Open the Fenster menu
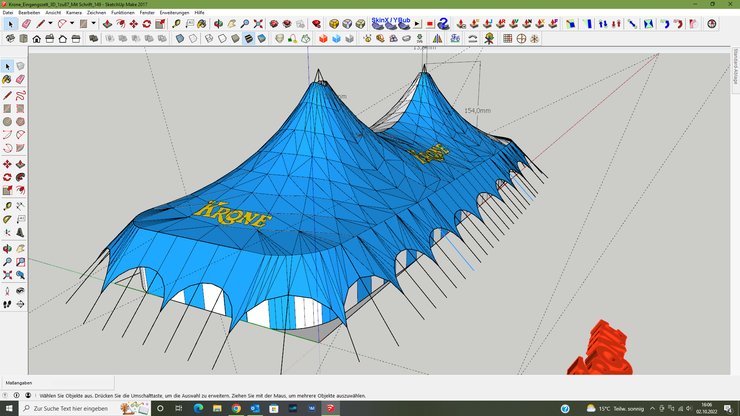This screenshot has height=416, width=740. coord(147,13)
